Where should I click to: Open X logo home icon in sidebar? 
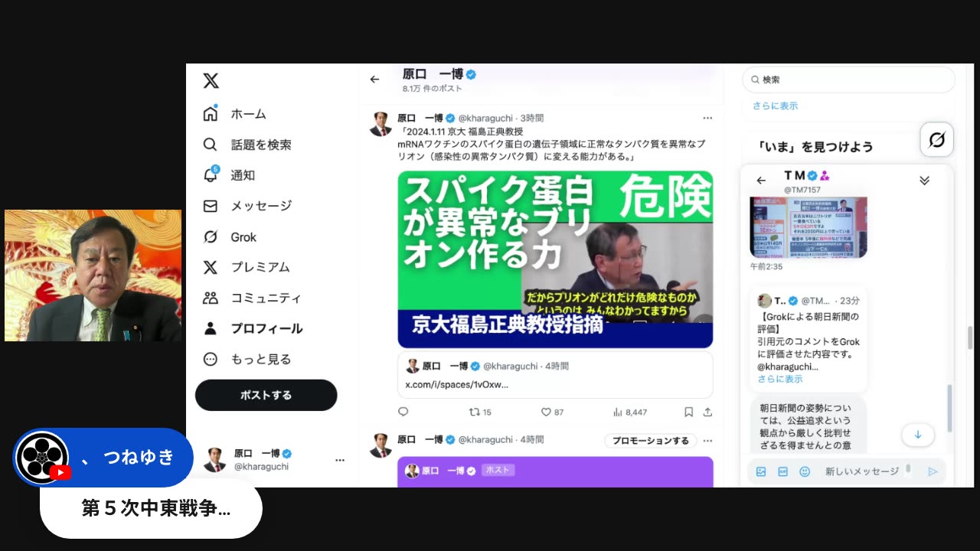click(x=211, y=81)
